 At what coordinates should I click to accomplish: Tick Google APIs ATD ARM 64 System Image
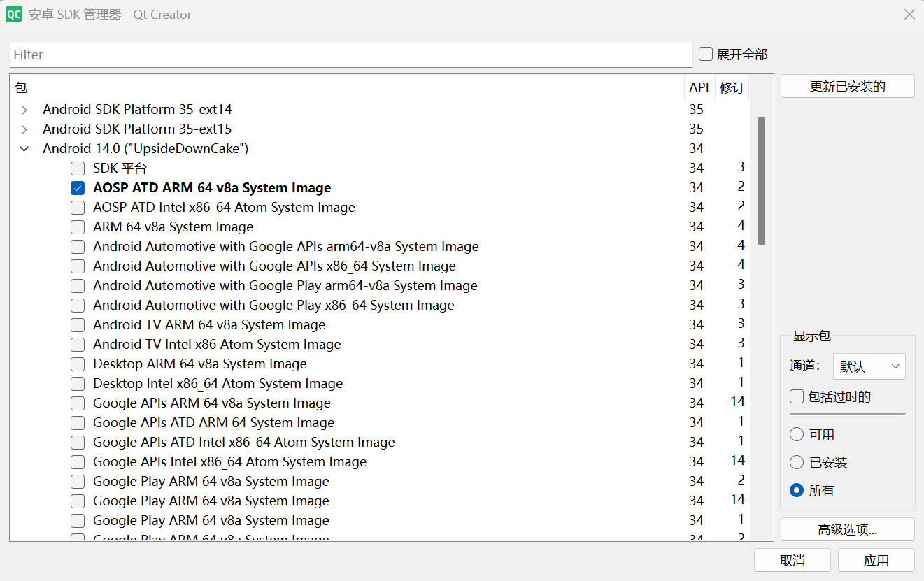click(78, 422)
